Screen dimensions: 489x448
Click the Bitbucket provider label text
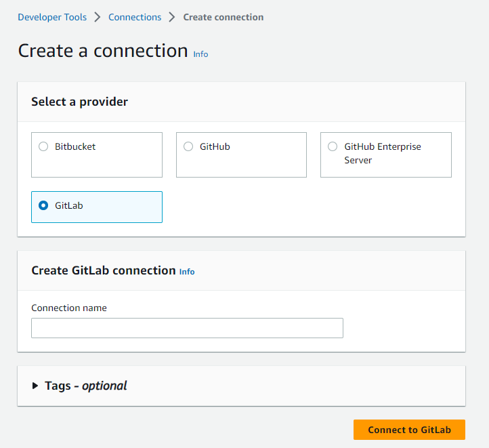[75, 146]
